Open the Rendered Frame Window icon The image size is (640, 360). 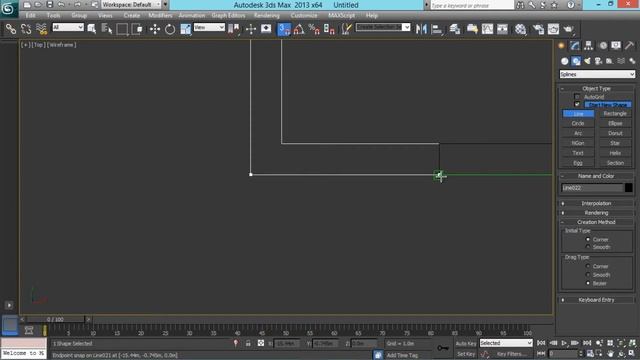pos(553,29)
